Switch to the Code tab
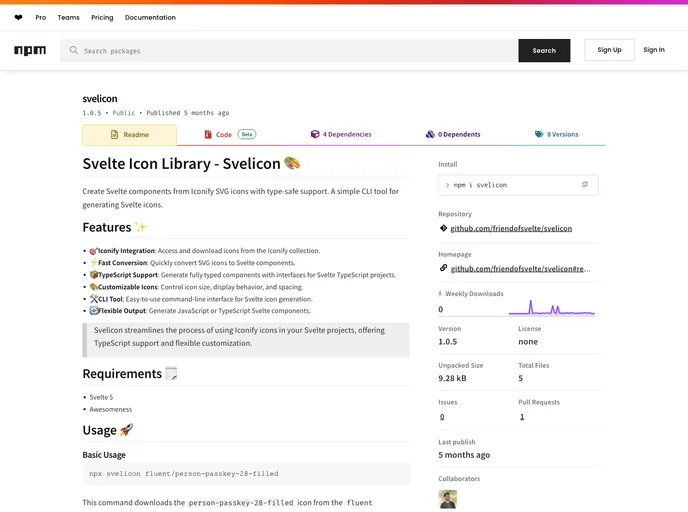 click(230, 134)
